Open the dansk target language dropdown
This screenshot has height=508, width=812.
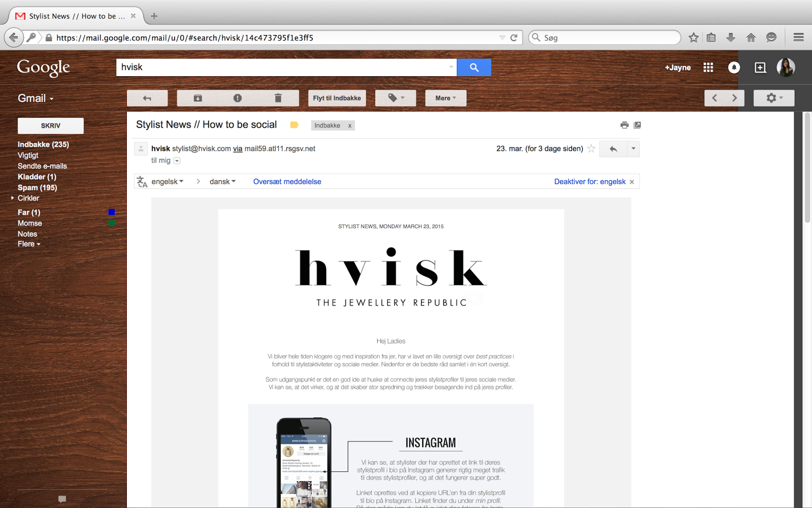pos(223,181)
